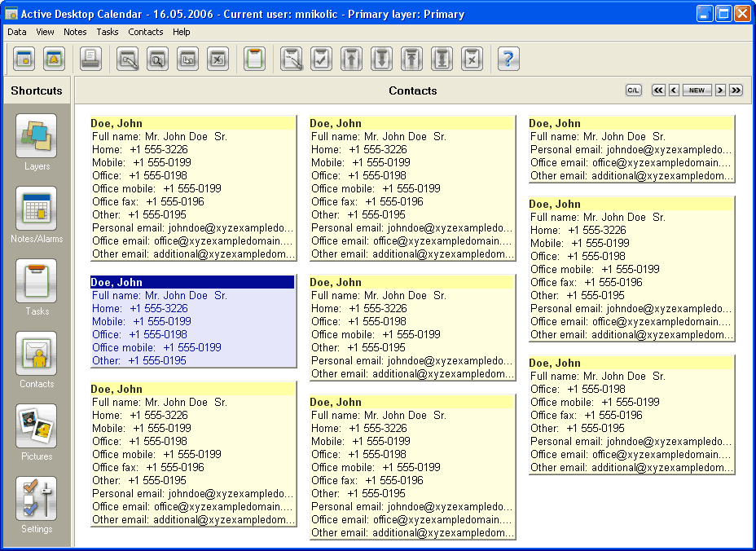Go to the last page with double right arrow
756x551 pixels.
point(736,90)
